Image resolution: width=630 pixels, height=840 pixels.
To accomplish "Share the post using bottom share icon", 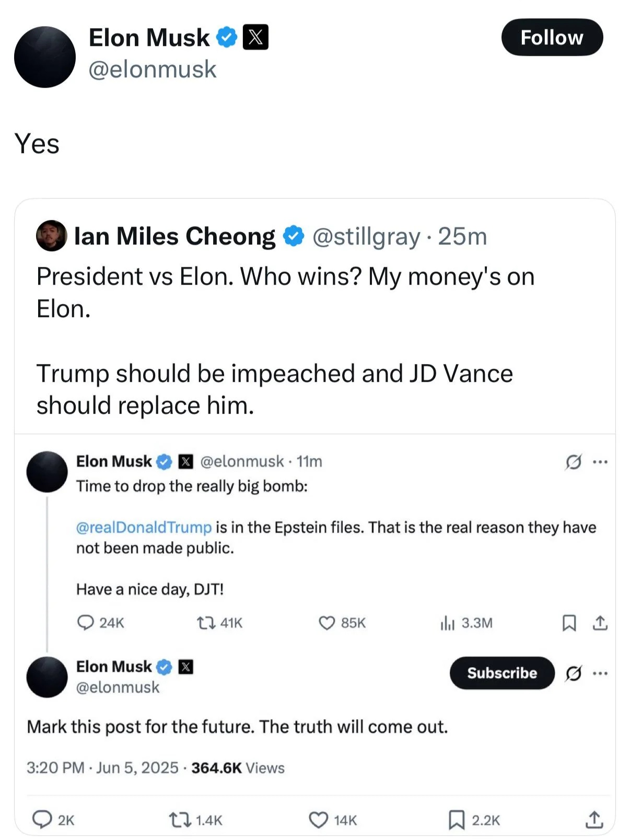I will [x=594, y=820].
